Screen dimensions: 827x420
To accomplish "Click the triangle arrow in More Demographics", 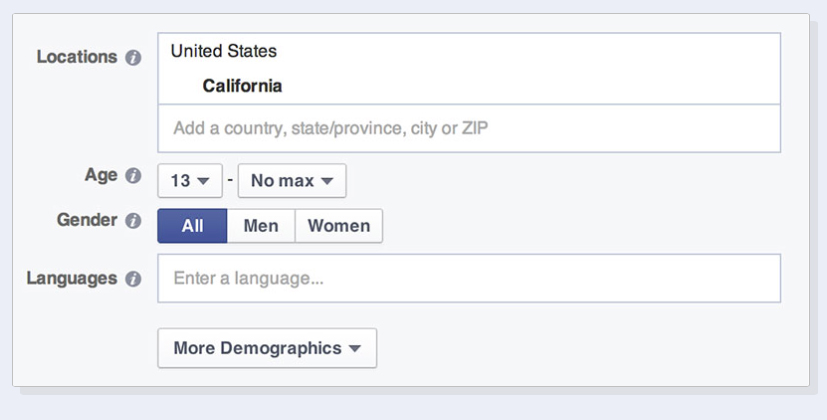I will tap(354, 349).
